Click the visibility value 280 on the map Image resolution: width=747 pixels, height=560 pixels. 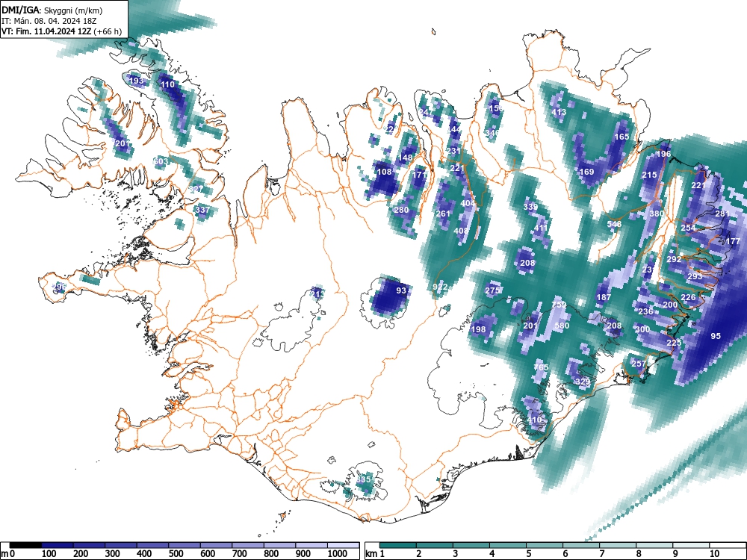[x=402, y=210]
